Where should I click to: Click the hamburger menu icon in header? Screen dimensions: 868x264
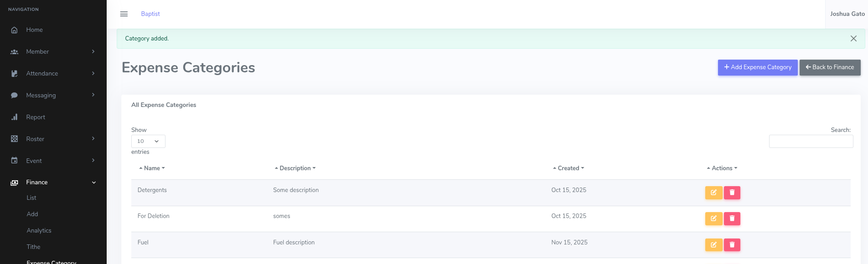pyautogui.click(x=124, y=14)
